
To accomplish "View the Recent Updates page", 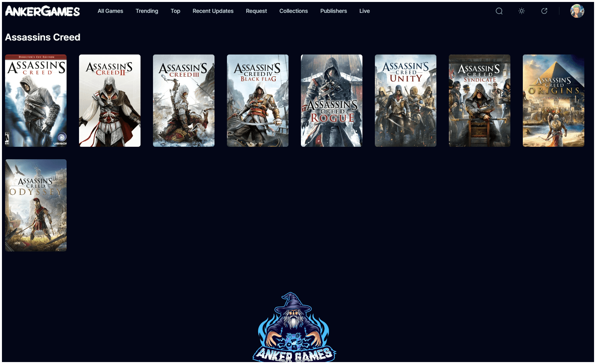I will 213,11.
